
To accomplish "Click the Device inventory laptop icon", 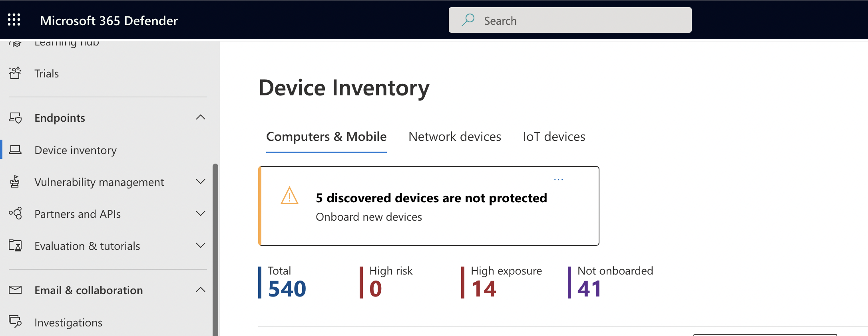I will click(x=15, y=150).
